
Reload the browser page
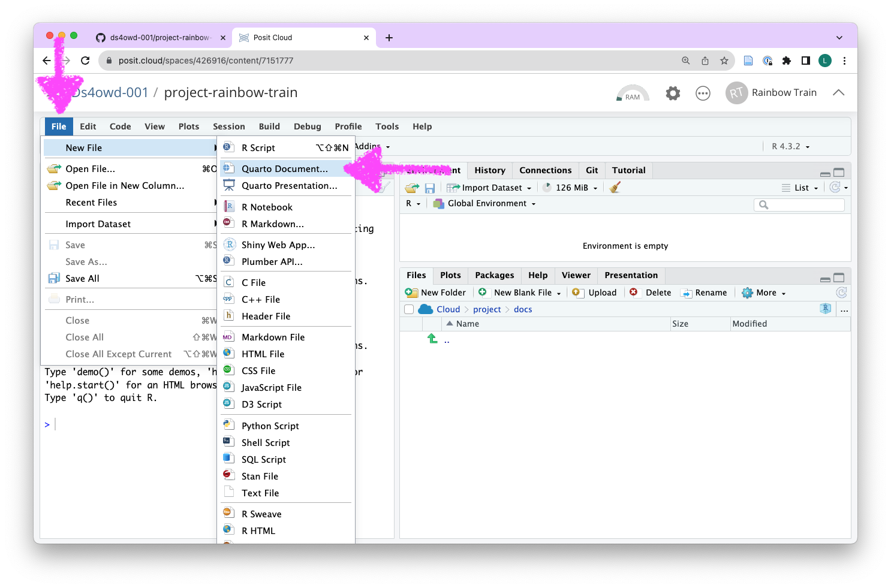[x=85, y=61]
